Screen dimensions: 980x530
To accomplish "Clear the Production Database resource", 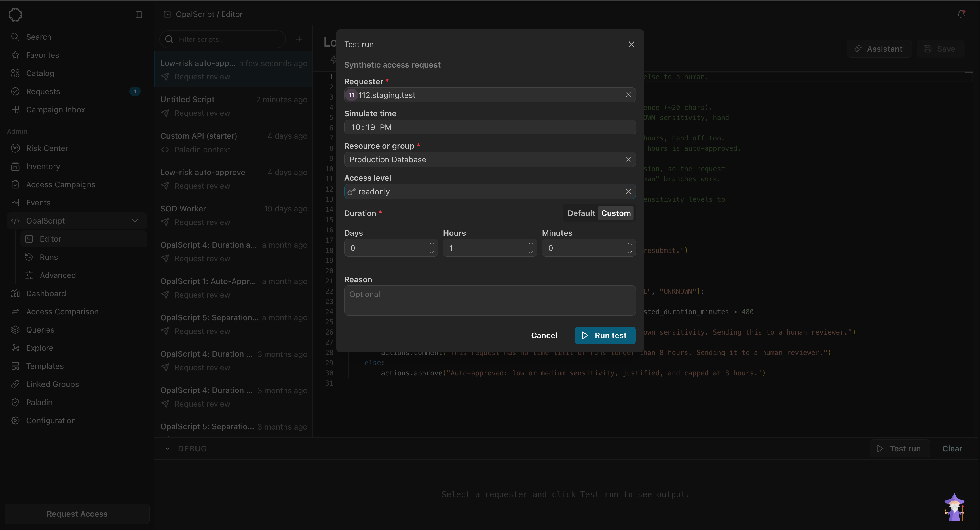I will [628, 159].
